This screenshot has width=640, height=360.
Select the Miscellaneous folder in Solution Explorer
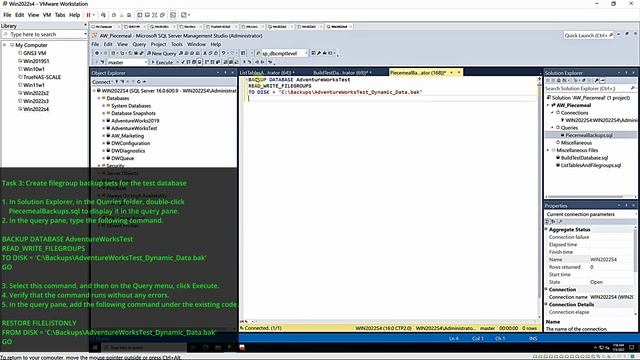coord(576,143)
